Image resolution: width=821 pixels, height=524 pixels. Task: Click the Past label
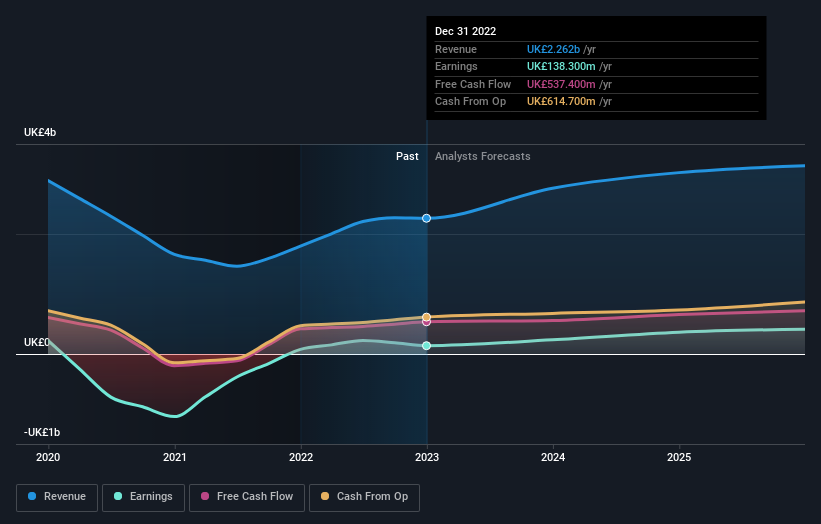point(407,156)
